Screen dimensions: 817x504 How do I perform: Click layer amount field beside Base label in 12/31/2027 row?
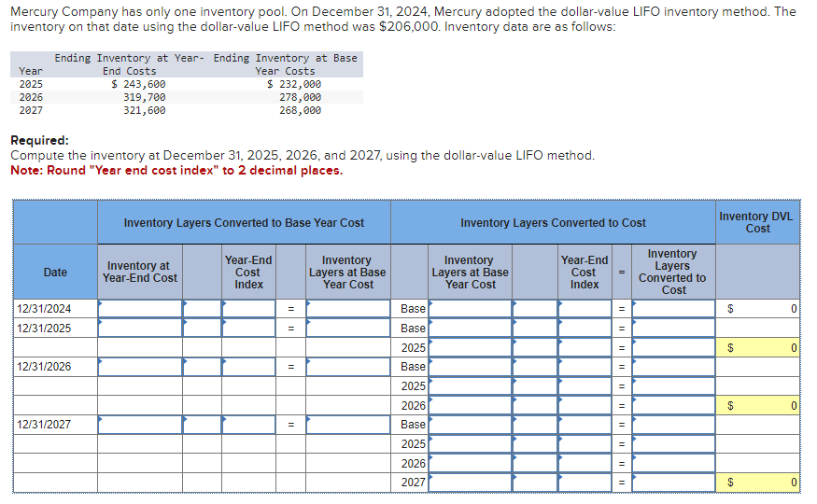470,425
